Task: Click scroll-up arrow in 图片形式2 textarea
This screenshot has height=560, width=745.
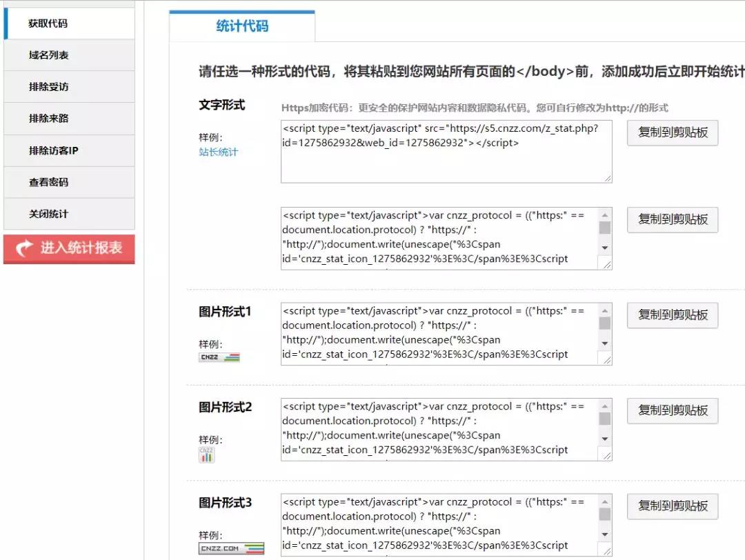Action: (604, 406)
